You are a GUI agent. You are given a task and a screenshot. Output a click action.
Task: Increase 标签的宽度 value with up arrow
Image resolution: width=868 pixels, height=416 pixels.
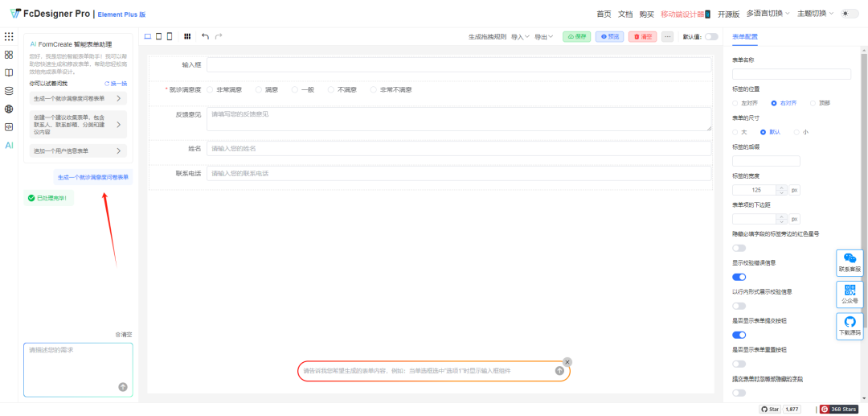(x=781, y=187)
